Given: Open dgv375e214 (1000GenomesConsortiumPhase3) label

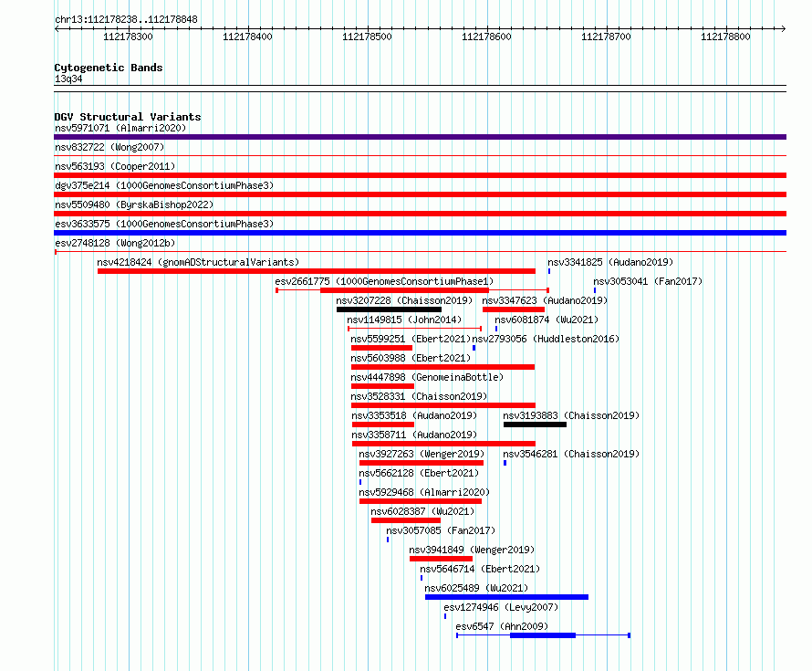Looking at the screenshot, I should [164, 185].
